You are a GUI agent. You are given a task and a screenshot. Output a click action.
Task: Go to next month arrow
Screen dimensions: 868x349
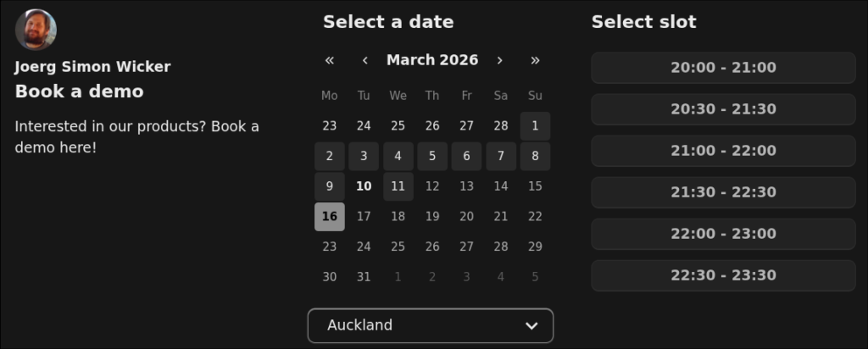(x=500, y=60)
